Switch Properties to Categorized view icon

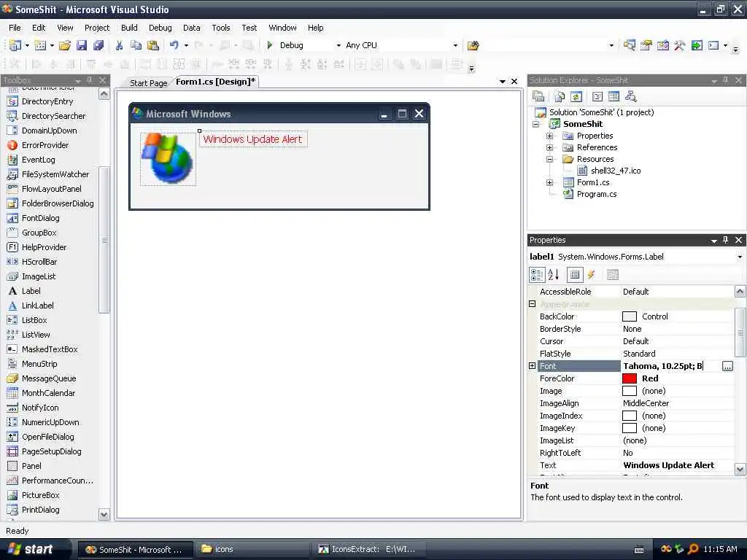[537, 275]
